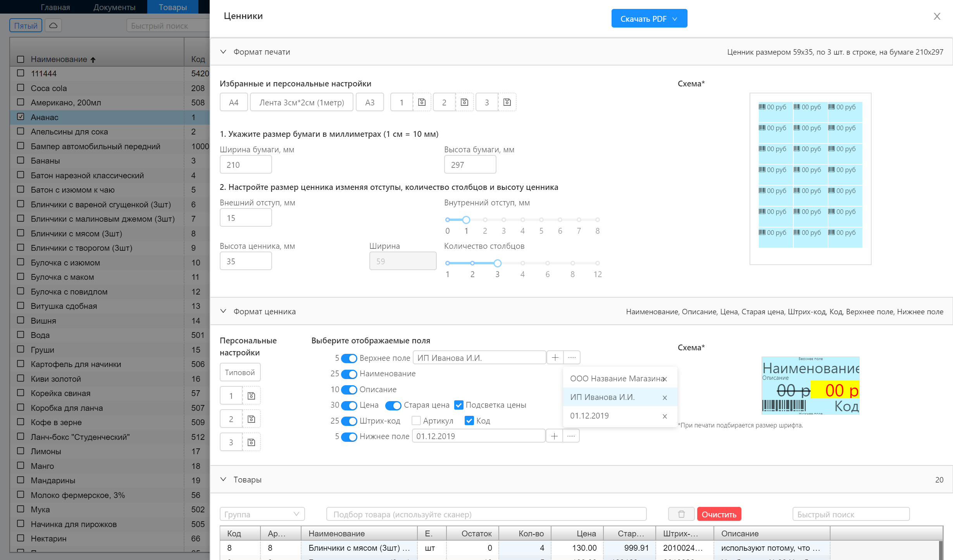This screenshot has width=953, height=560.
Task: Toggle the Наименование field switch
Action: point(349,374)
